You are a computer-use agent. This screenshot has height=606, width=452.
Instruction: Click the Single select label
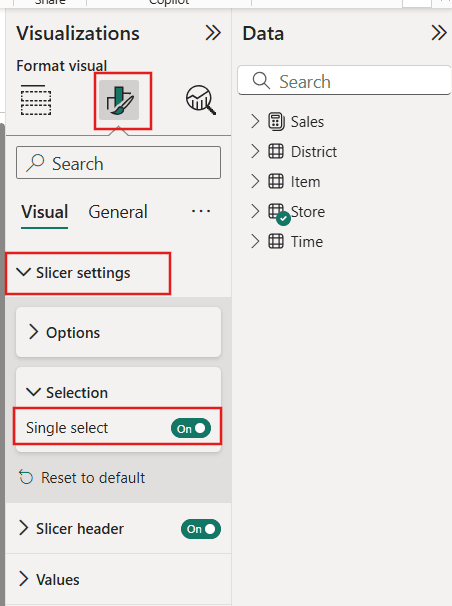coord(67,428)
